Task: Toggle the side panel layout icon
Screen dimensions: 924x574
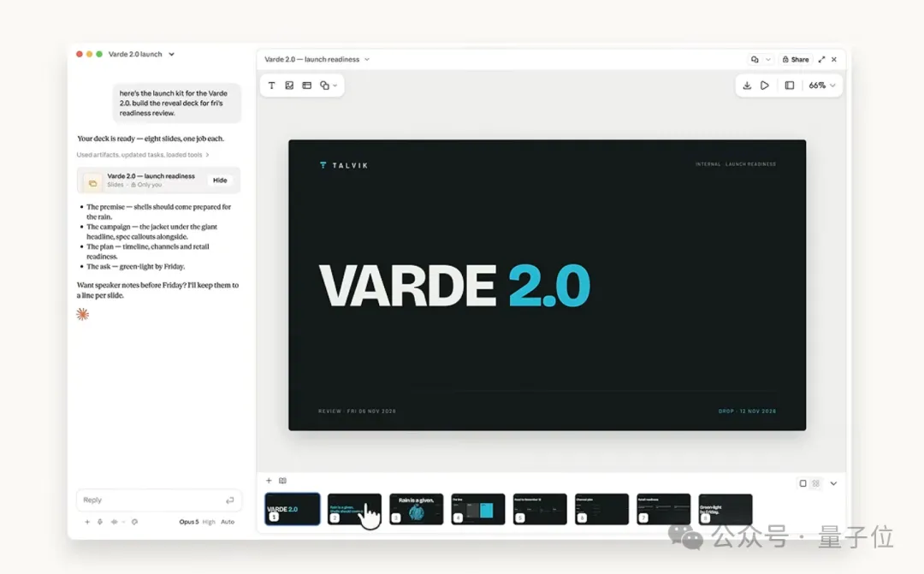Action: (x=790, y=86)
